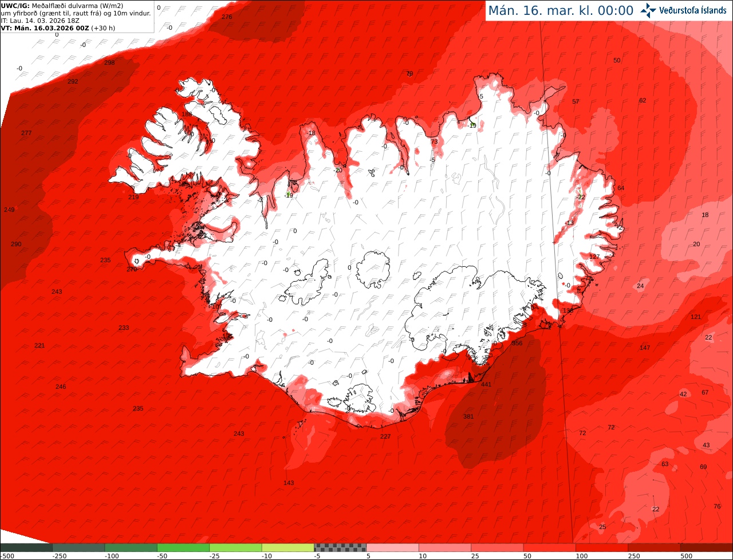733x560 pixels.
Task: Click the legend label -100
Action: coord(112,556)
